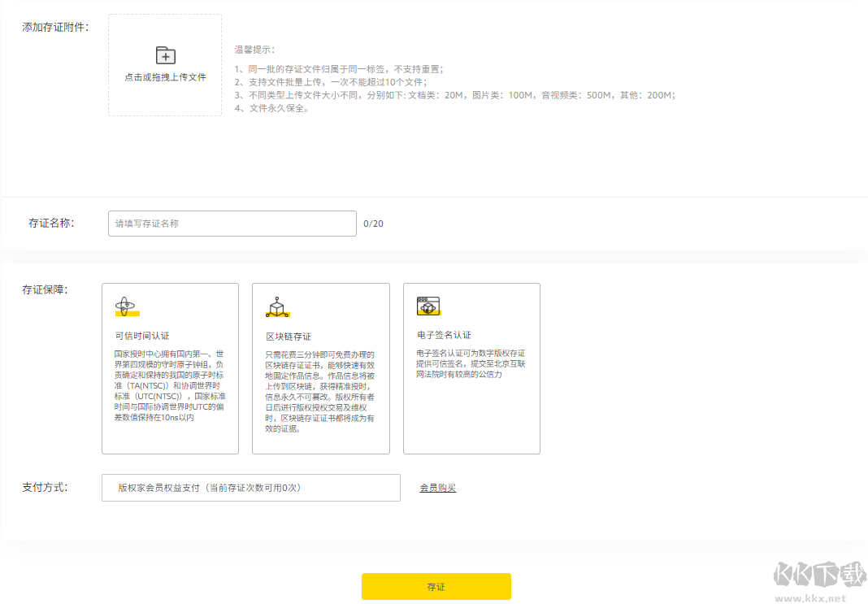Click the 点击或拖拽上传文件 upload text
The image size is (868, 604).
click(x=165, y=77)
